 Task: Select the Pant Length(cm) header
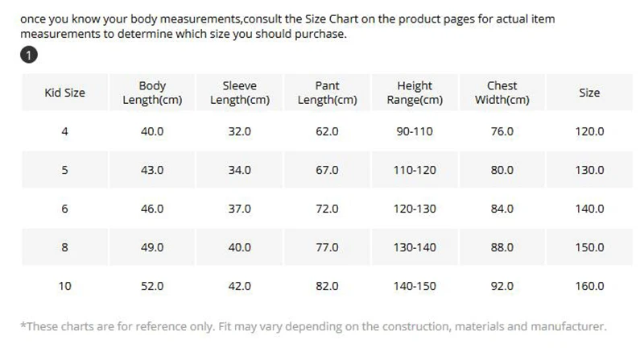tap(328, 93)
